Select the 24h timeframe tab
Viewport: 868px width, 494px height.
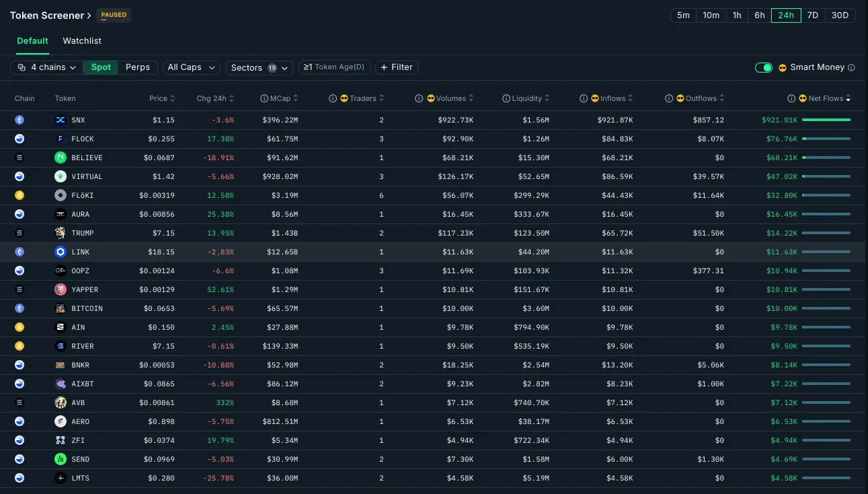click(786, 15)
